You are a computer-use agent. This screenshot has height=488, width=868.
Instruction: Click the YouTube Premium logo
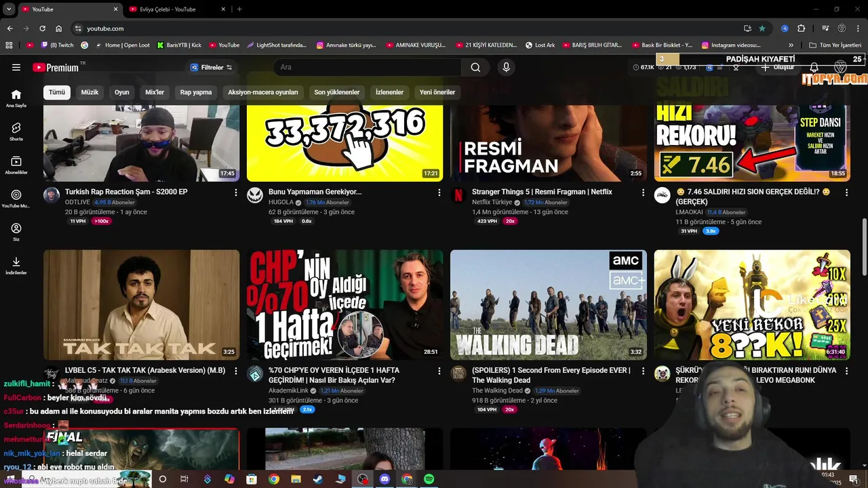point(56,67)
